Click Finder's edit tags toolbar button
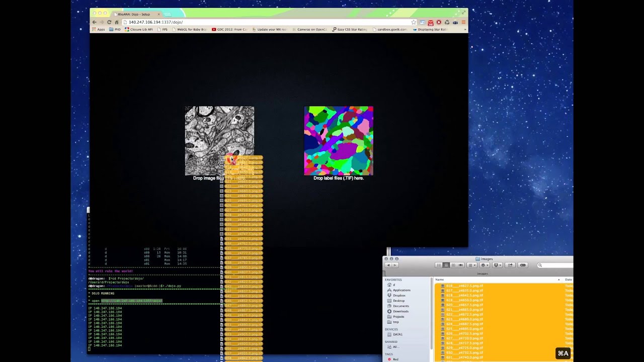 click(523, 265)
